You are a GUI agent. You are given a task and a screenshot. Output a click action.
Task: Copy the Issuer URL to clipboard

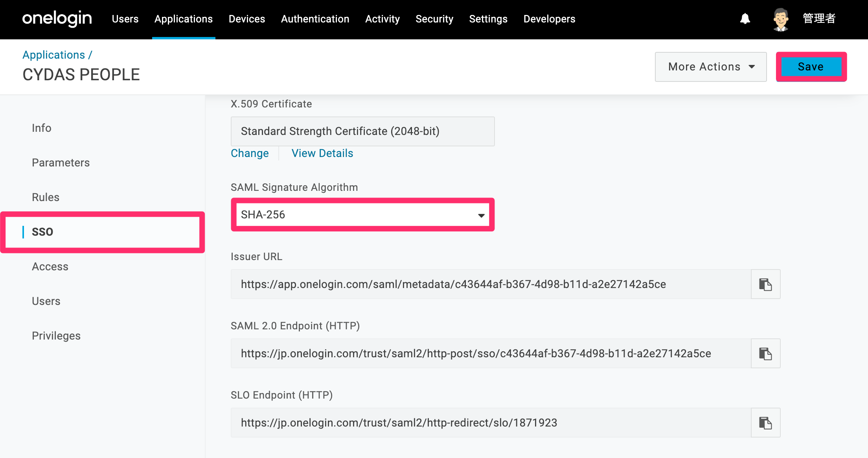[x=765, y=284]
